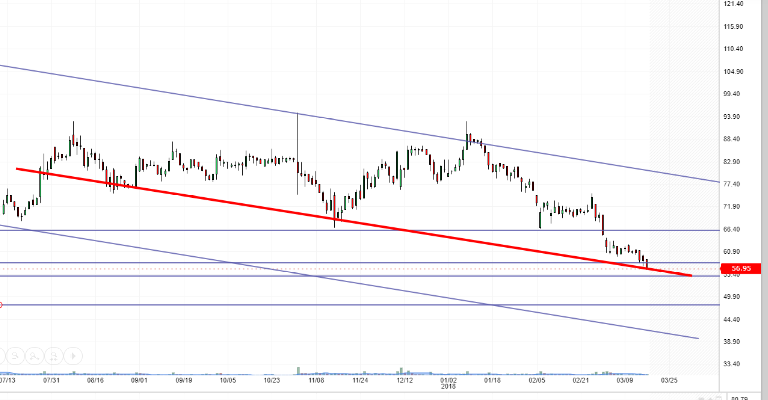Click the 09/18 date axis label
Image resolution: width=768 pixels, height=400 pixels.
point(184,380)
